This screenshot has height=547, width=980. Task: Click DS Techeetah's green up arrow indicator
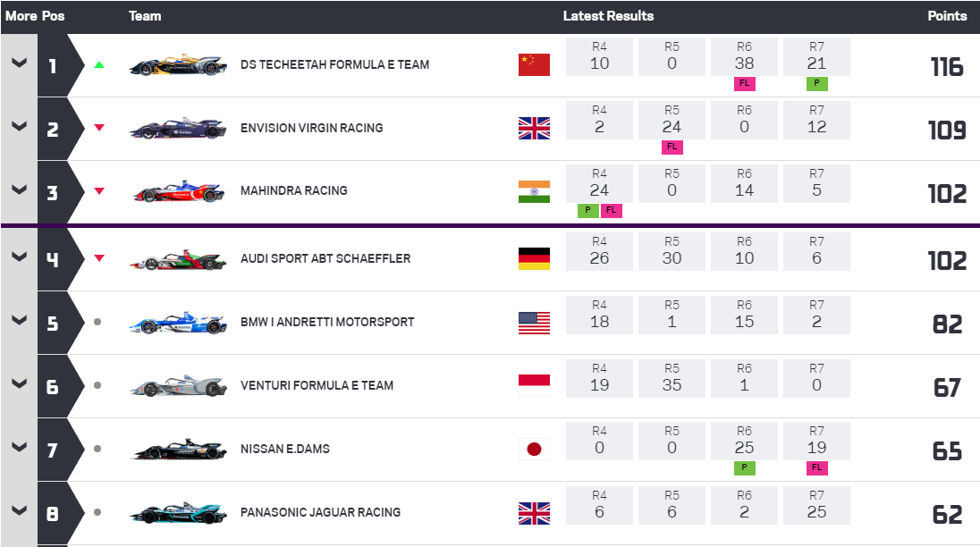pos(99,64)
